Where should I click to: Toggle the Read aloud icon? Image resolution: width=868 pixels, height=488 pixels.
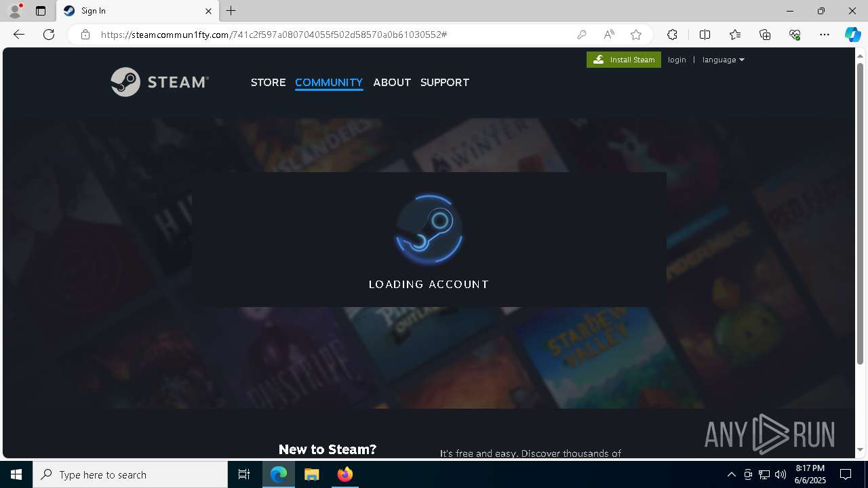pos(609,35)
